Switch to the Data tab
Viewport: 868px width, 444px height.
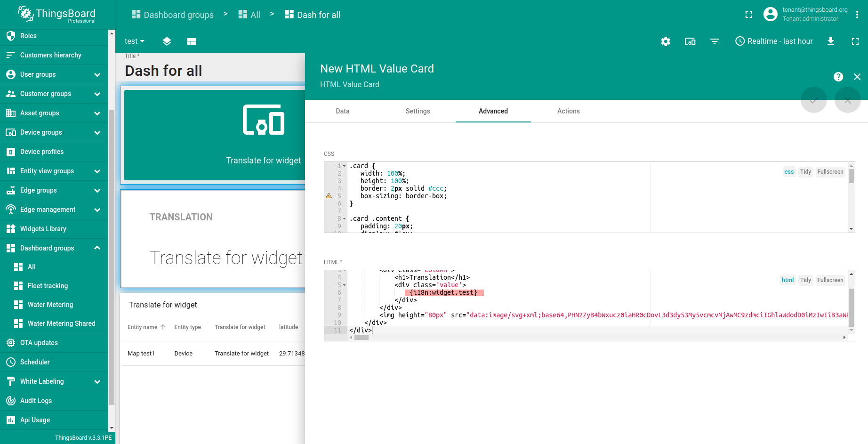(x=343, y=111)
